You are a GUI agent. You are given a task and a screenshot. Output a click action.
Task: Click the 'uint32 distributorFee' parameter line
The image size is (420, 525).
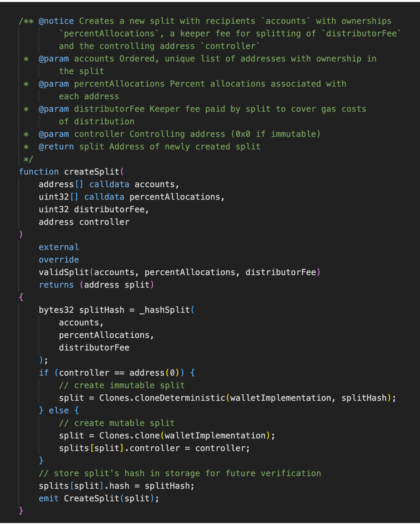[94, 210]
